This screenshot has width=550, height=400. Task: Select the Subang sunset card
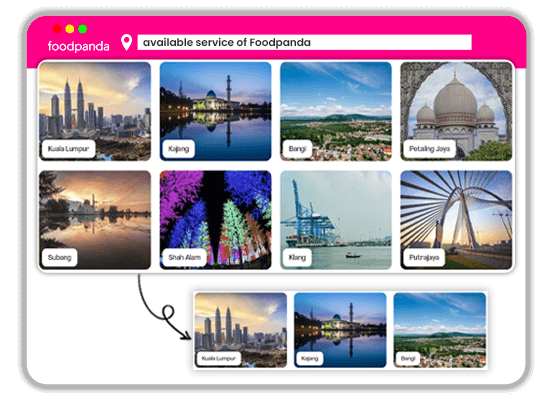95,220
